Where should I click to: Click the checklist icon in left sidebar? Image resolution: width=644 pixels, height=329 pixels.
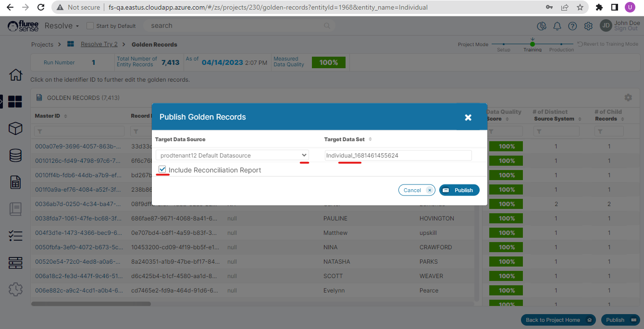coord(15,236)
